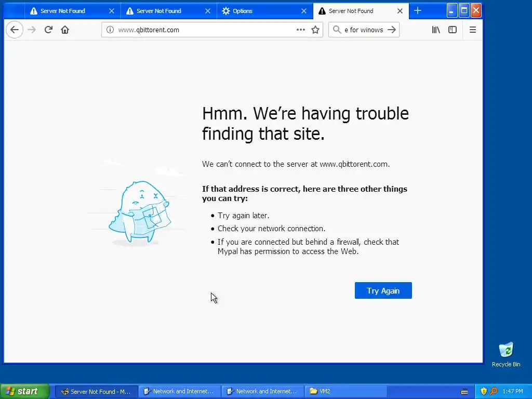Select Server Not Found taskbar button
This screenshot has height=399, width=532.
click(x=96, y=392)
